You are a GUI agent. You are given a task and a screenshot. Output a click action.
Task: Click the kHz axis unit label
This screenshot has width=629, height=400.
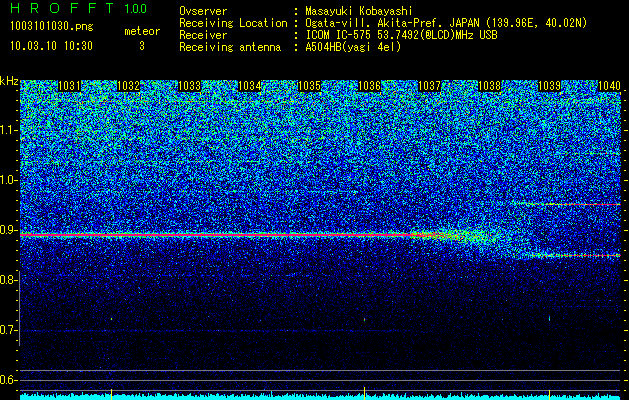pos(9,81)
